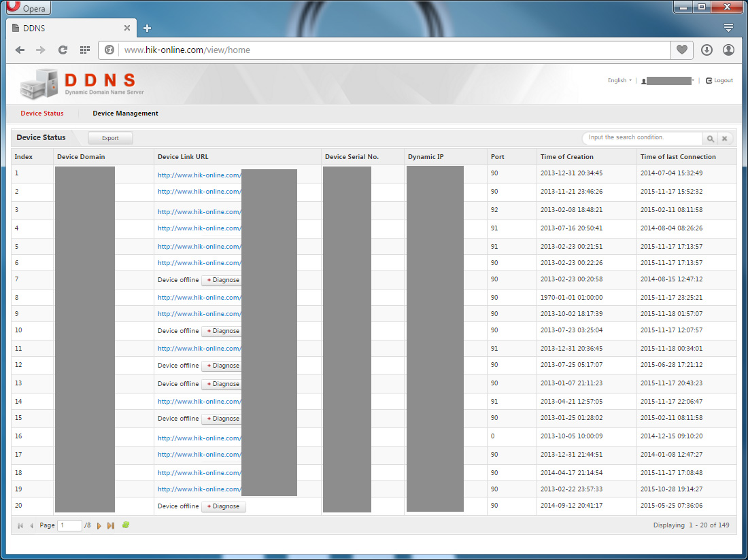Go to the first page icon
The image size is (748, 560).
point(20,525)
